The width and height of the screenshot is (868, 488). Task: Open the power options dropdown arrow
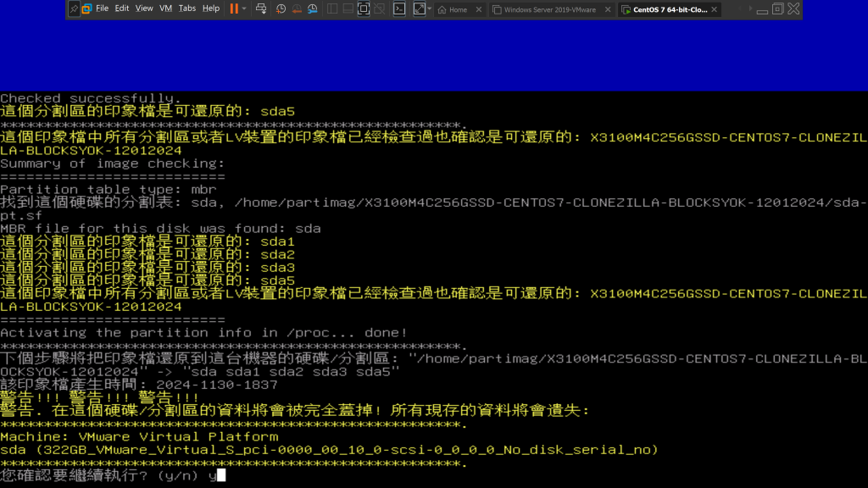244,8
